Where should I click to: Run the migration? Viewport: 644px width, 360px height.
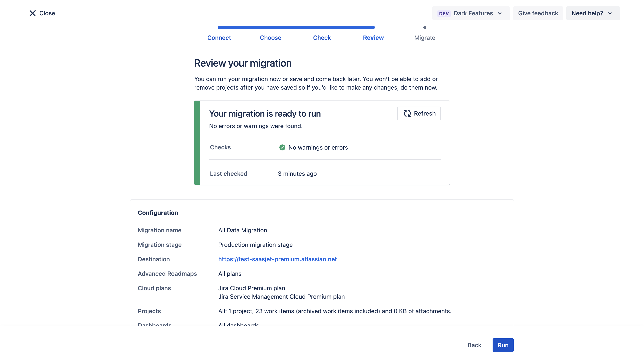click(x=503, y=345)
